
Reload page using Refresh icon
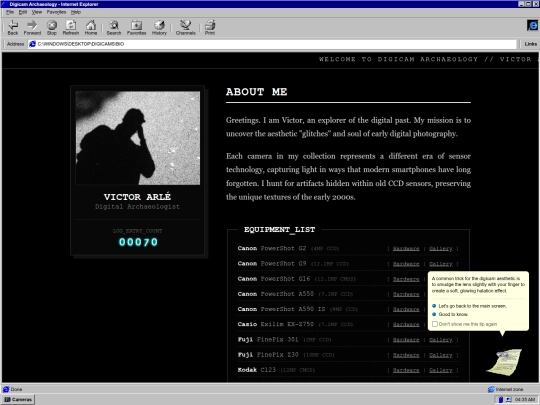click(71, 28)
